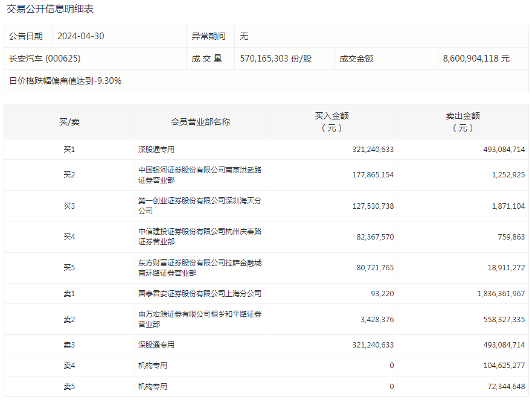Image resolution: width=532 pixels, height=403 pixels.
Task: Click the 会员营业部名称 column header
Action: (x=200, y=122)
